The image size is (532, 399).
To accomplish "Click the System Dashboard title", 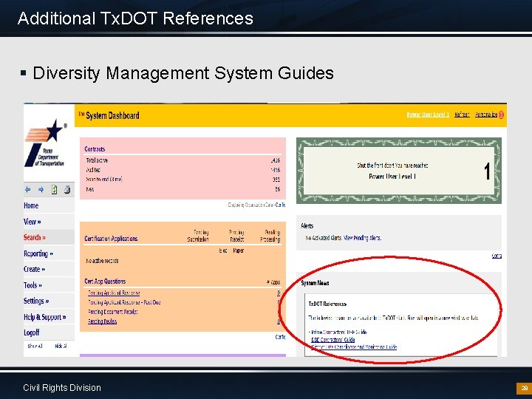I will 112,116.
